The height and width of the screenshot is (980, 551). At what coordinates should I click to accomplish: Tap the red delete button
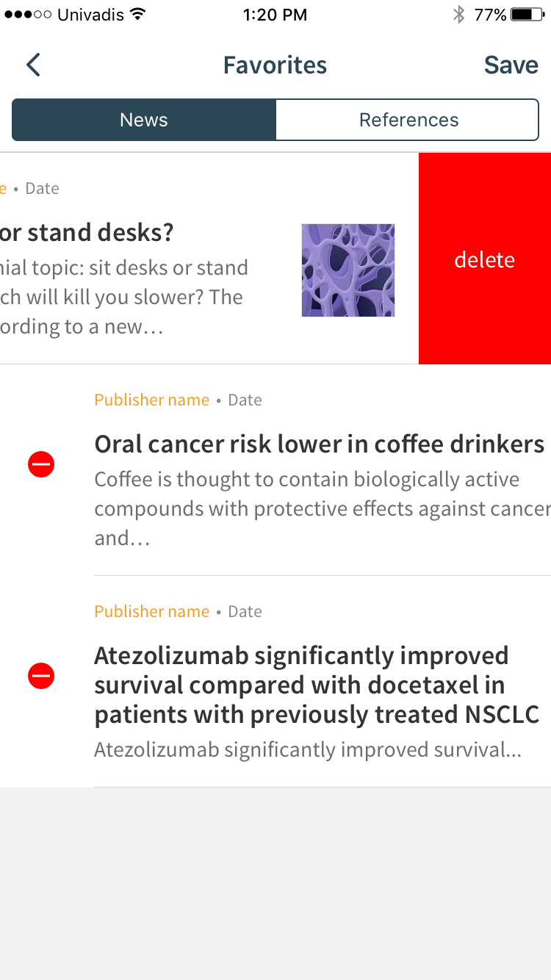[485, 259]
